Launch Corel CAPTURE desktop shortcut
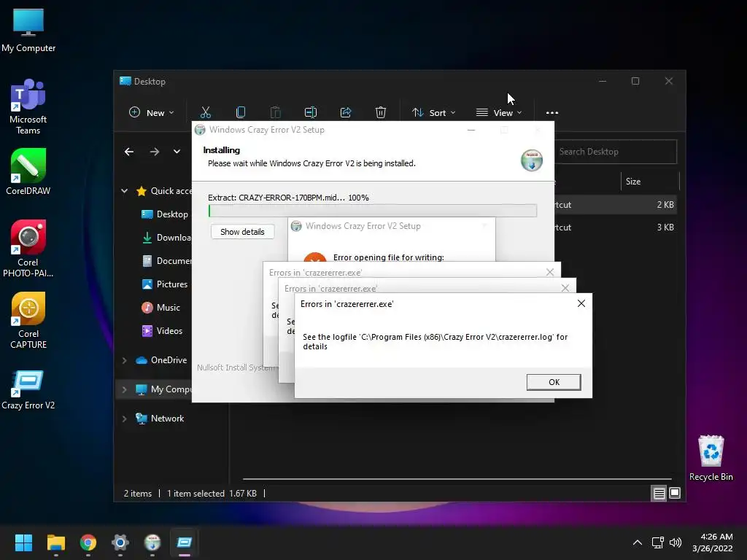This screenshot has width=747, height=560. point(28,321)
